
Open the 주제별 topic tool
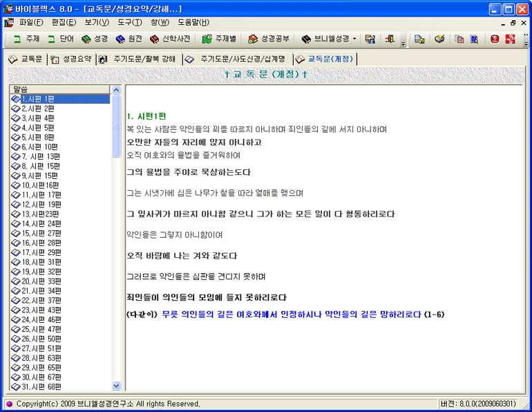(x=219, y=39)
